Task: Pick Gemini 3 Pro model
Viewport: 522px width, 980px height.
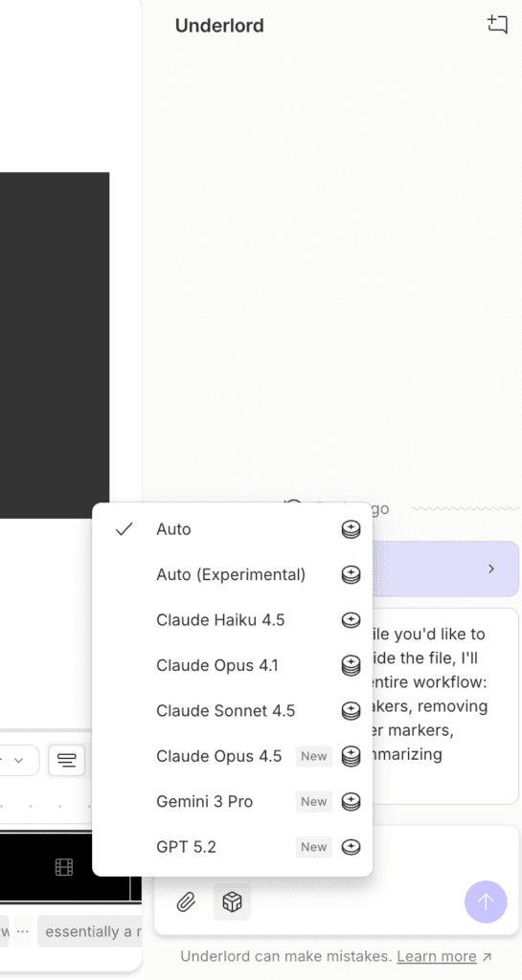Action: pyautogui.click(x=232, y=802)
